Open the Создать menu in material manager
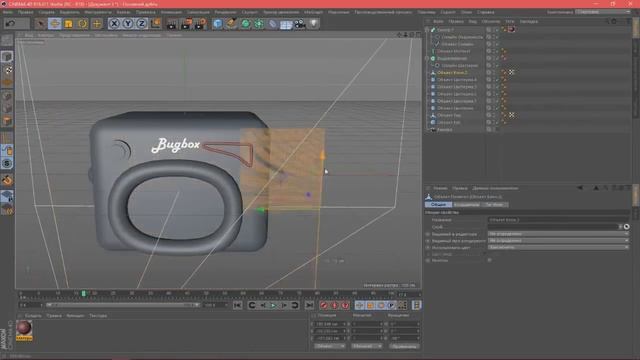 point(33,316)
